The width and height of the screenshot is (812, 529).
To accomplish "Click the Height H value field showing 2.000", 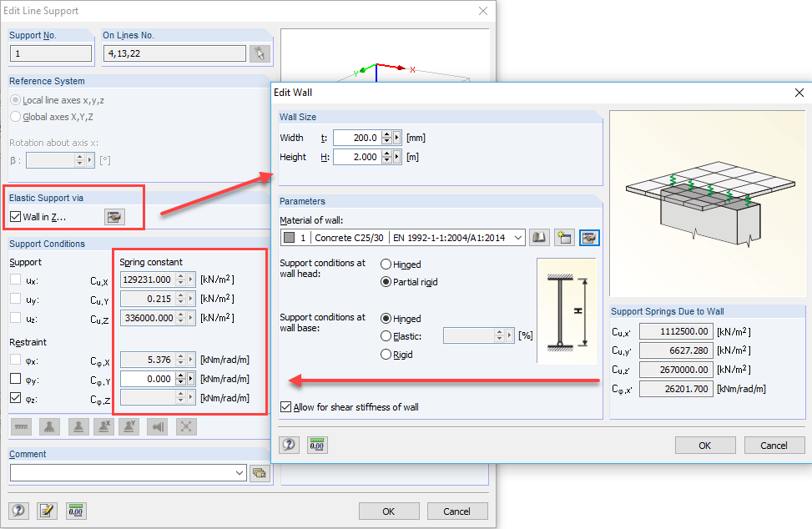I will point(357,157).
